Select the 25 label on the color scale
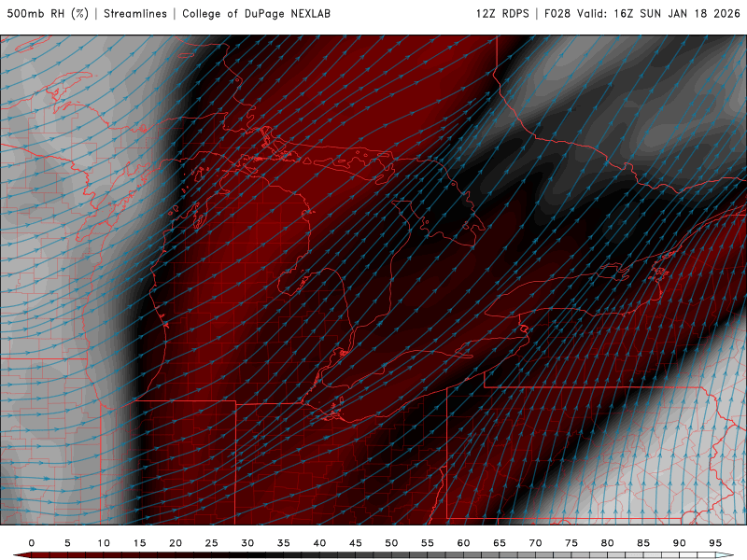 (212, 543)
